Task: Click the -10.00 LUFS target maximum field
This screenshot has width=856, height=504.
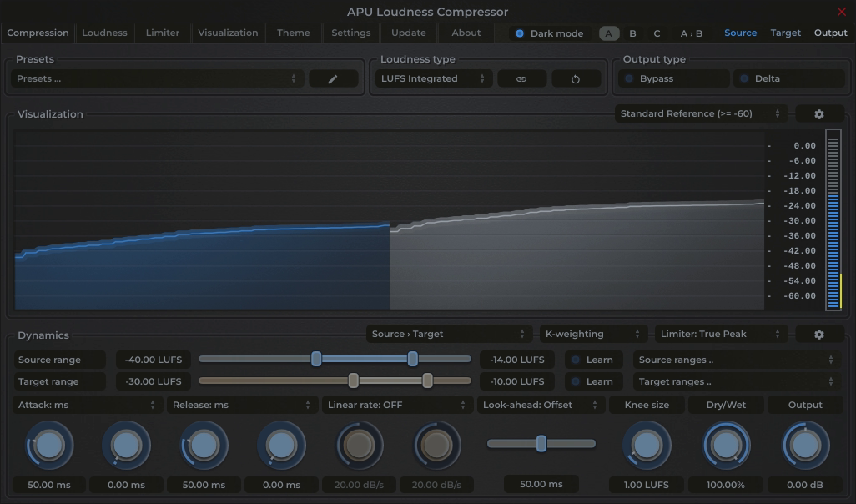Action: click(x=517, y=381)
